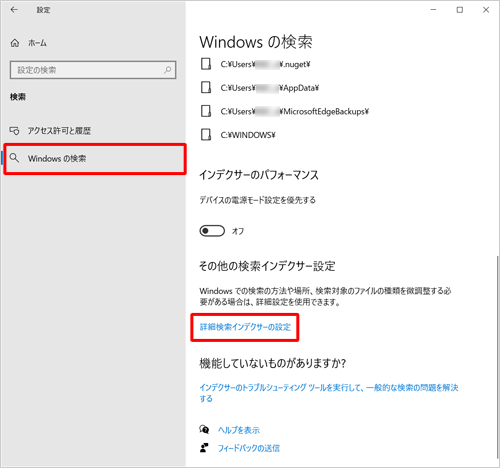Select the folder icon beside MicrosoftEdgeBackups path
500x468 pixels.
click(x=206, y=111)
